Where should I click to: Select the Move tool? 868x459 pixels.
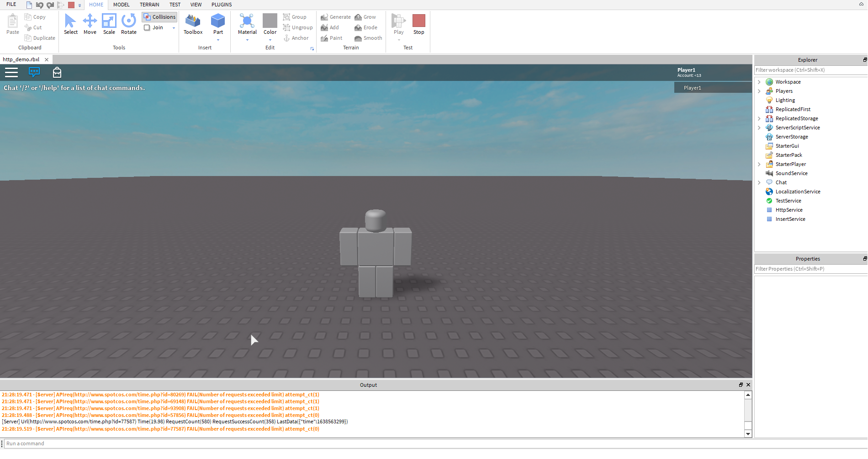[90, 24]
